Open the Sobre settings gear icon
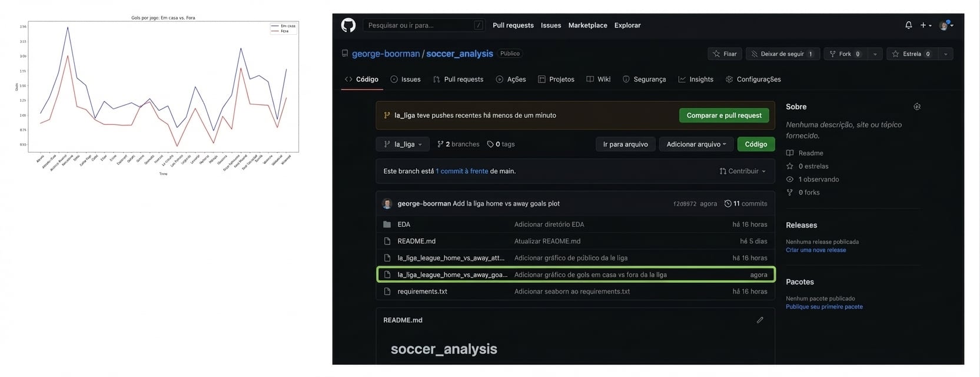Screen dimensions: 980x377 click(917, 107)
